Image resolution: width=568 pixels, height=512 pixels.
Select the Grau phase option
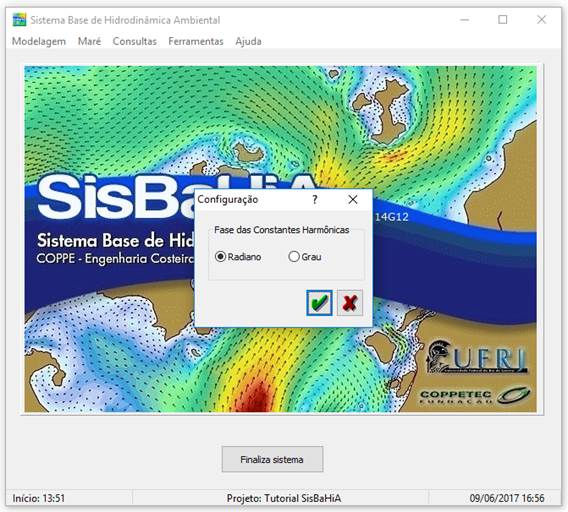pyautogui.click(x=305, y=257)
